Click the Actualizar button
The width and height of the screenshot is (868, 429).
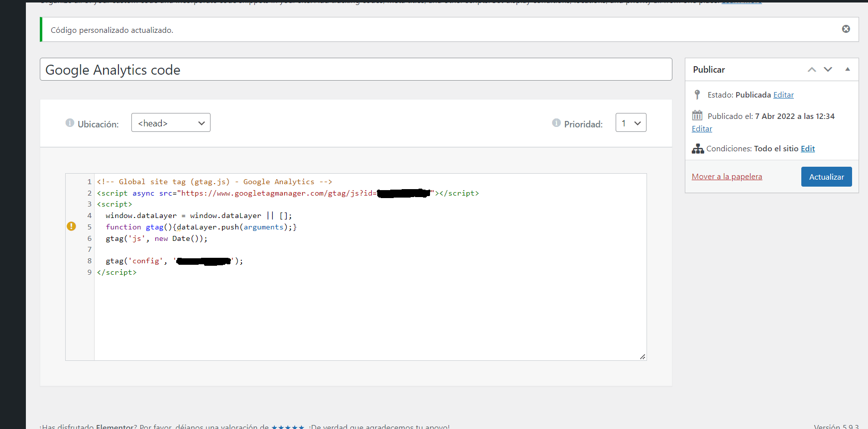826,177
